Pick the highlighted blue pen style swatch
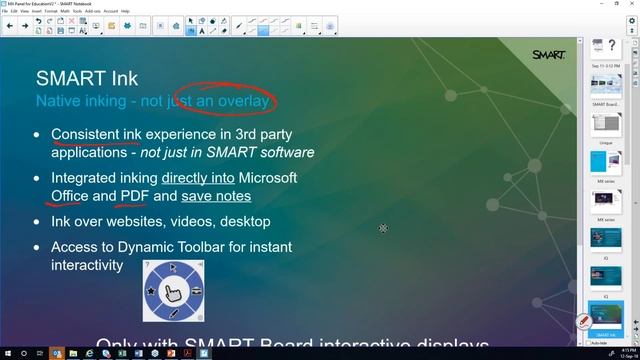 click(x=263, y=31)
